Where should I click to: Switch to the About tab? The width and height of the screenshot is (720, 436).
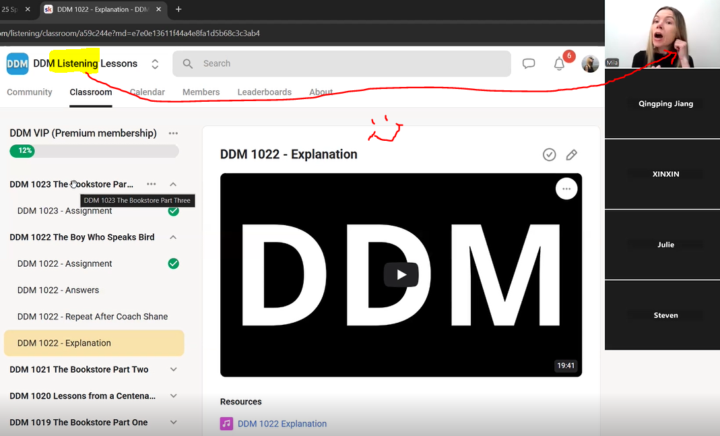click(321, 92)
